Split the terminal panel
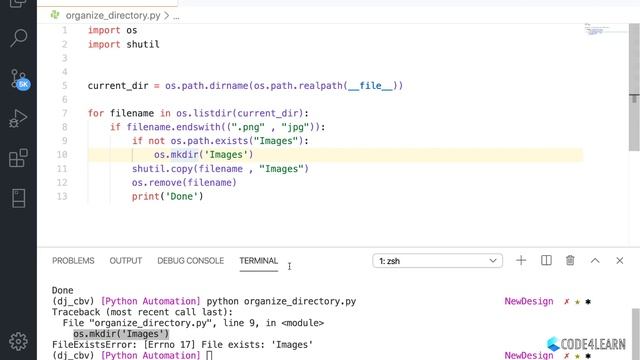The image size is (640, 360). pyautogui.click(x=546, y=260)
